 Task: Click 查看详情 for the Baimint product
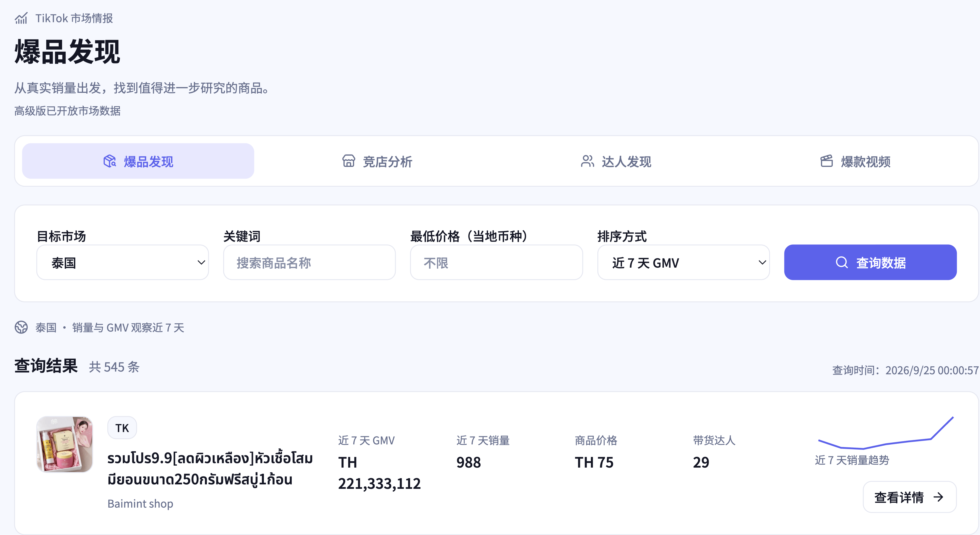(x=909, y=497)
